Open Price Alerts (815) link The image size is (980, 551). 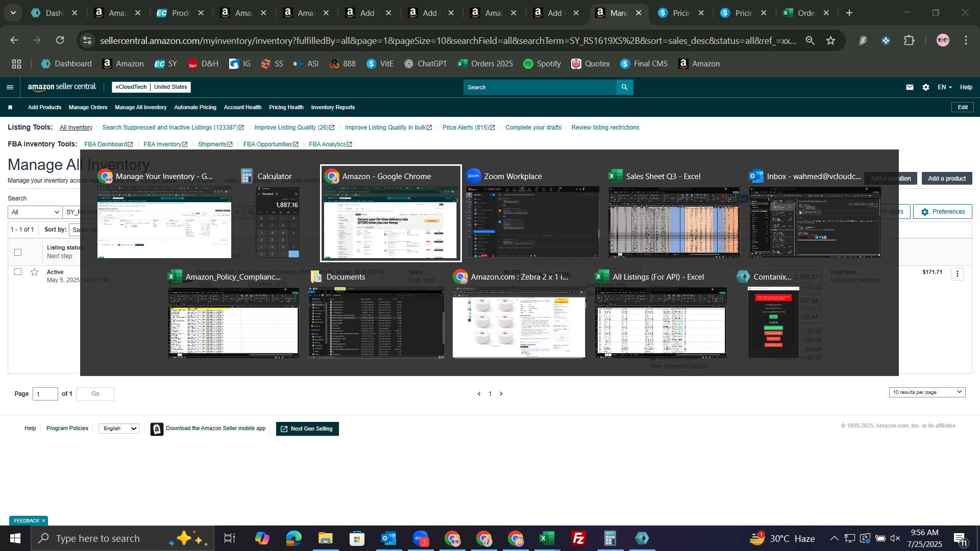pos(469,128)
